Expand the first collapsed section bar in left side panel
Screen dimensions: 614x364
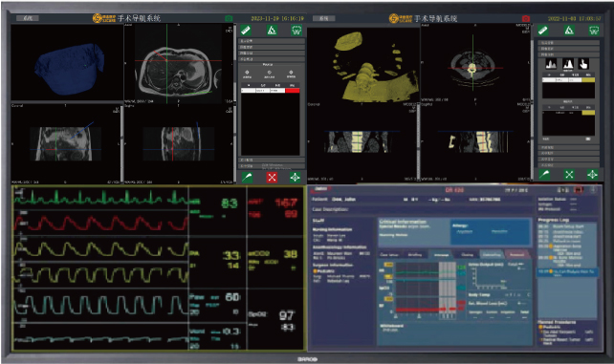(x=272, y=41)
